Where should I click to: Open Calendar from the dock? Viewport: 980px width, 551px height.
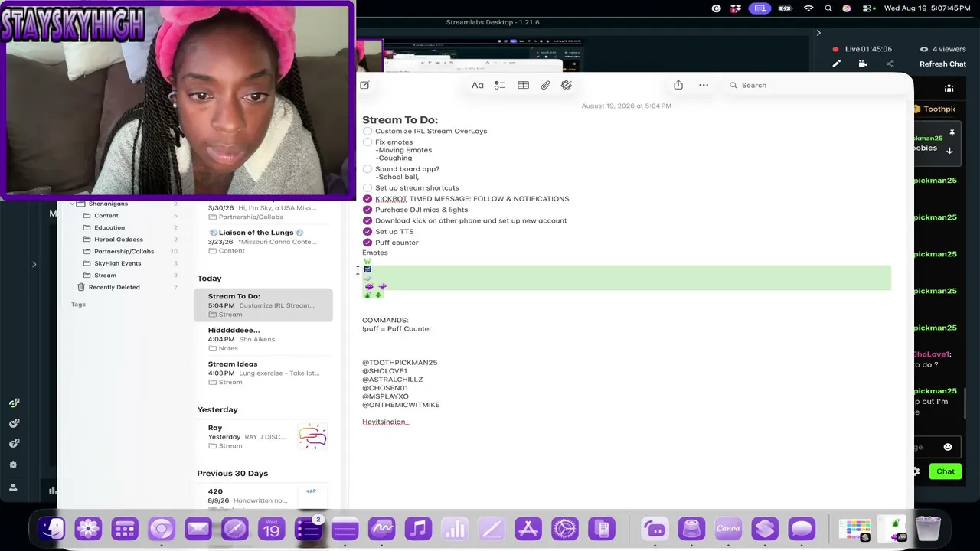[x=272, y=528]
